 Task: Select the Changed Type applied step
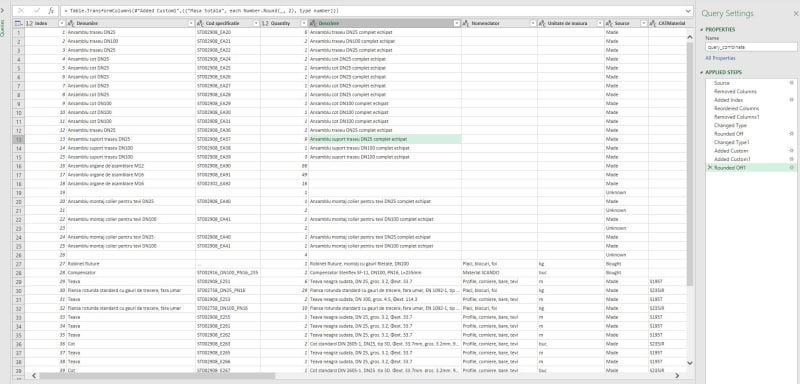coord(751,125)
